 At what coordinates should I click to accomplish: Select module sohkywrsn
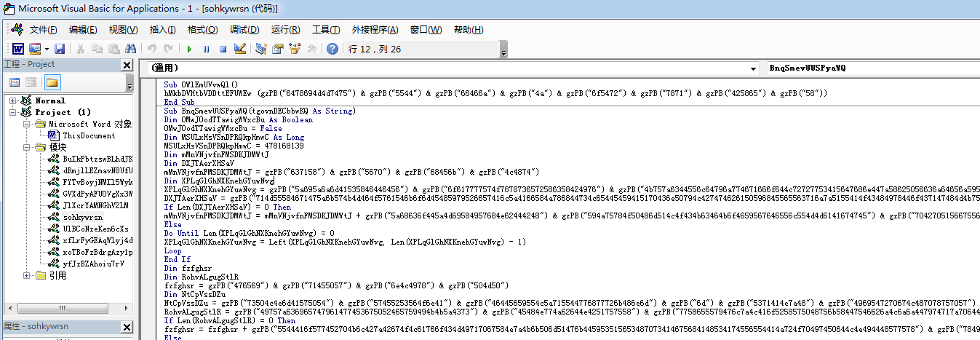83,217
